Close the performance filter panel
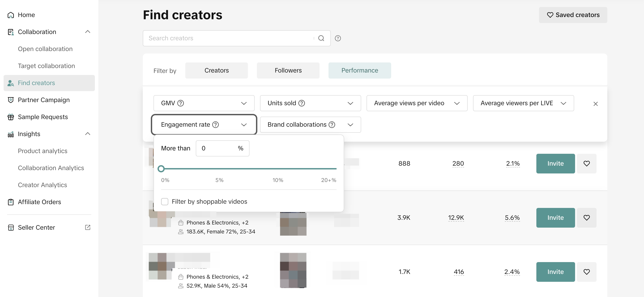 [x=595, y=104]
